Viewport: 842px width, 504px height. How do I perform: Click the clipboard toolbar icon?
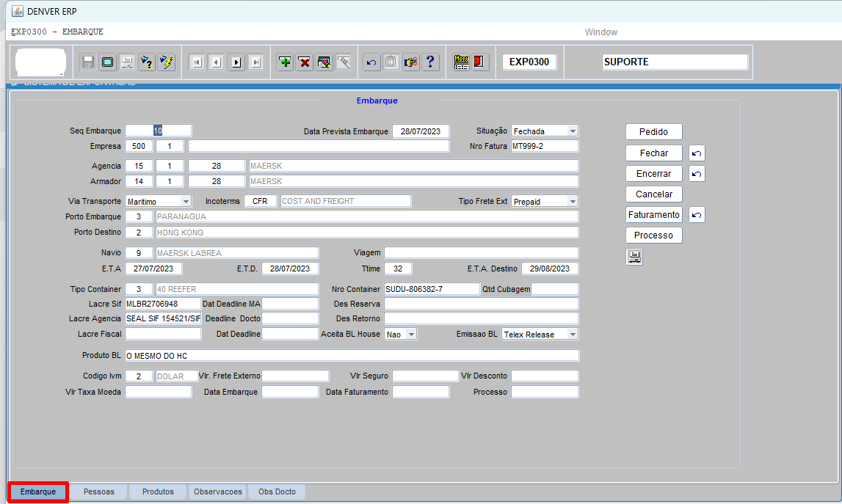coord(391,62)
